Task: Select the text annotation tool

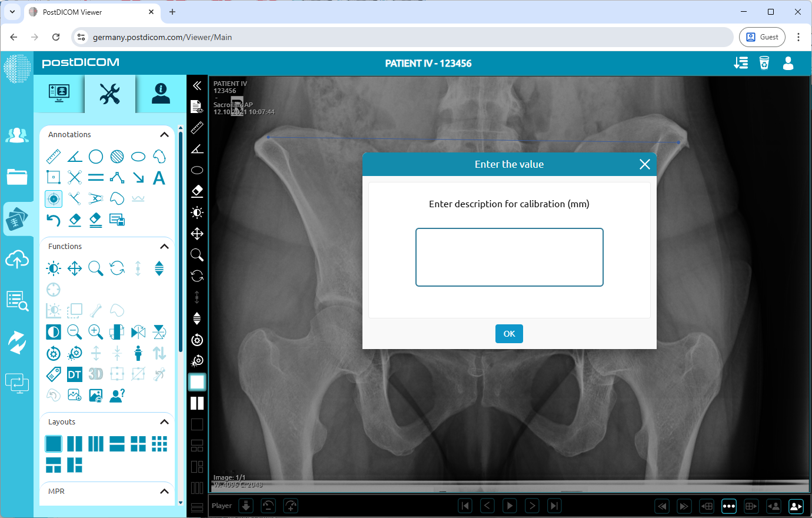Action: pos(159,177)
